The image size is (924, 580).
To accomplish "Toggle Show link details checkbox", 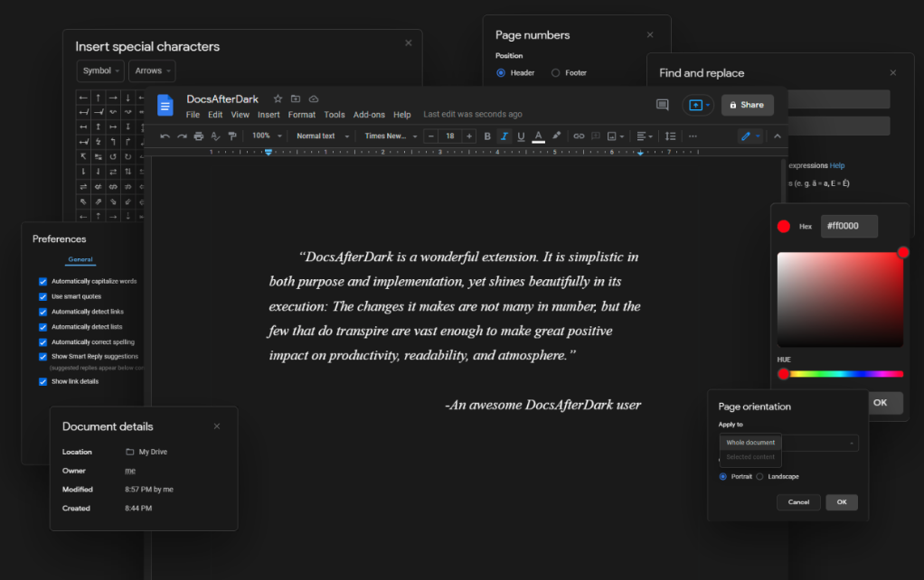I will click(43, 381).
